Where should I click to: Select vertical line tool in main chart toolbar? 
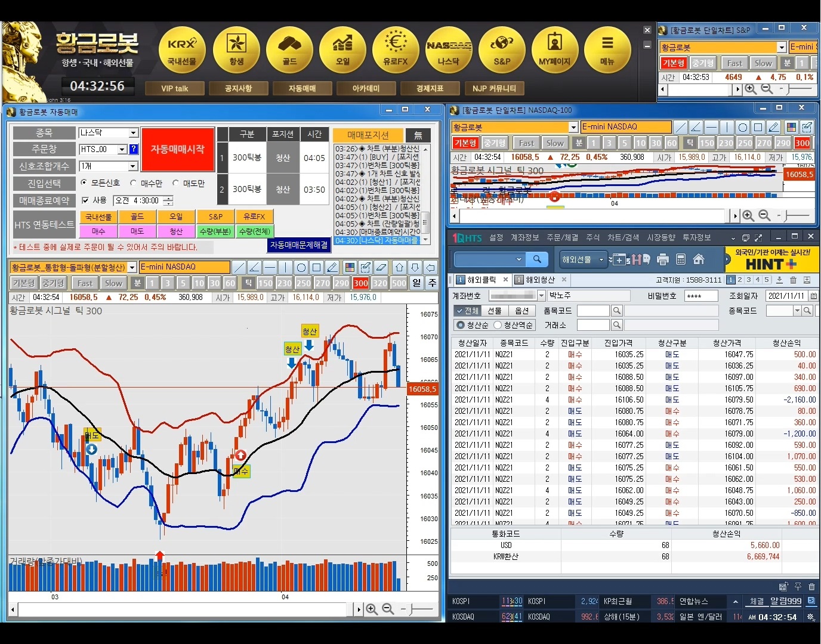click(x=286, y=267)
